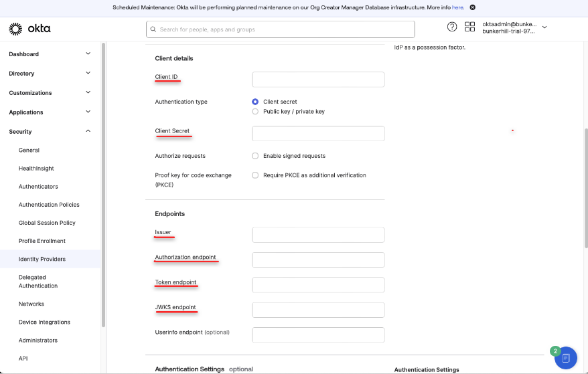Click the Proof key for code exchange label
The width and height of the screenshot is (588, 374).
click(x=193, y=180)
